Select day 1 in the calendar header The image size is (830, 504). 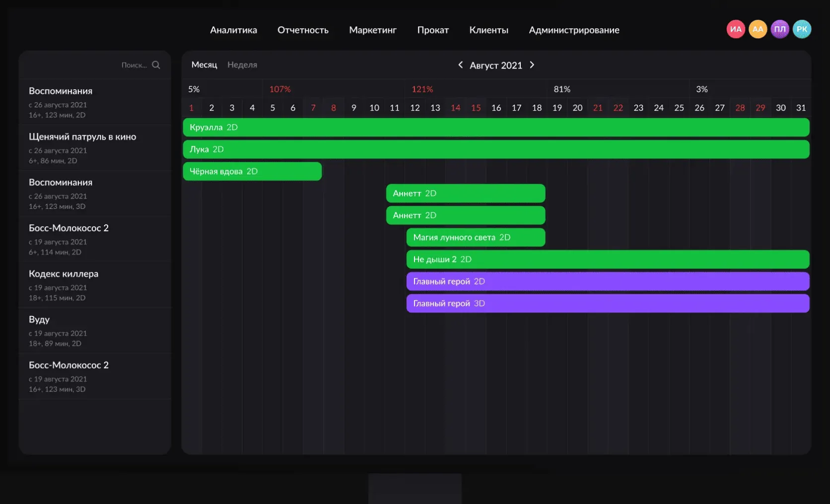tap(191, 108)
